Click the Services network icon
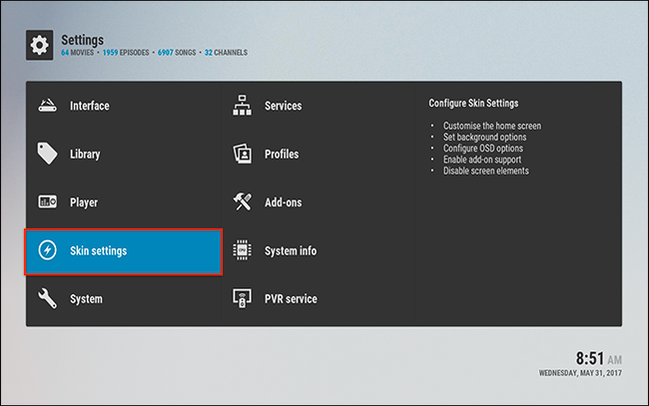This screenshot has width=649, height=406. [x=242, y=105]
